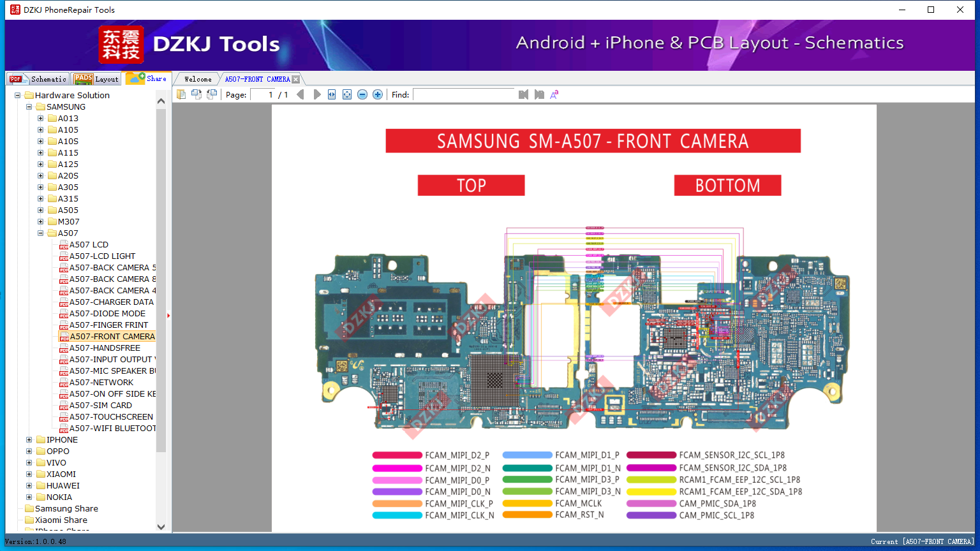
Task: Expand the A013 folder
Action: pyautogui.click(x=41, y=118)
